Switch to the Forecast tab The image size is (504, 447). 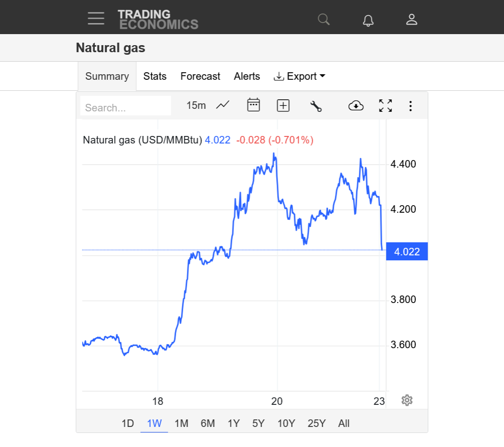pos(200,76)
